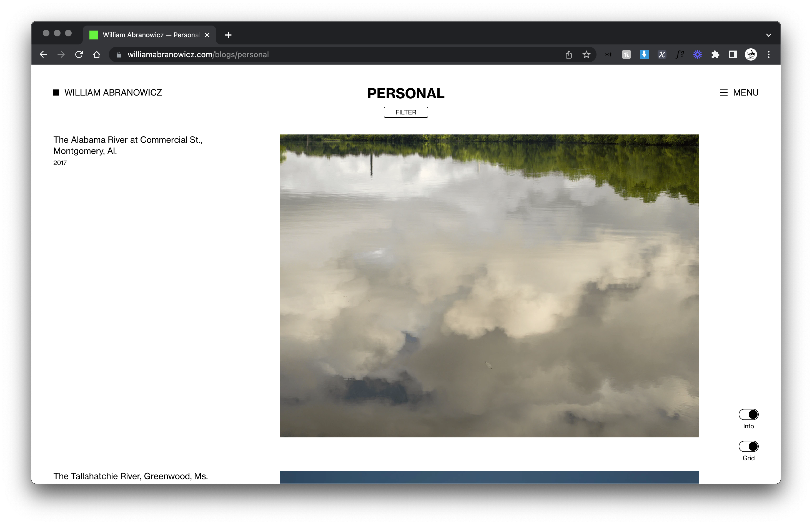Open the Chrome three-dot menu
The image size is (812, 525).
point(768,54)
